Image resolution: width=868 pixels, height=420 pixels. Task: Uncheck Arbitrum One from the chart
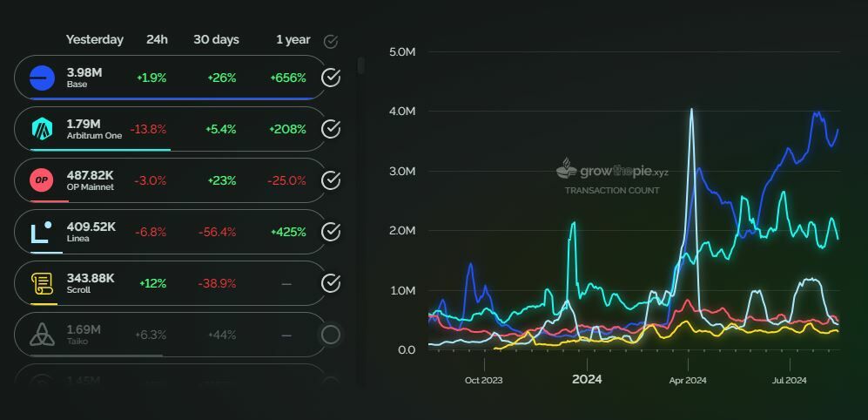pos(331,129)
